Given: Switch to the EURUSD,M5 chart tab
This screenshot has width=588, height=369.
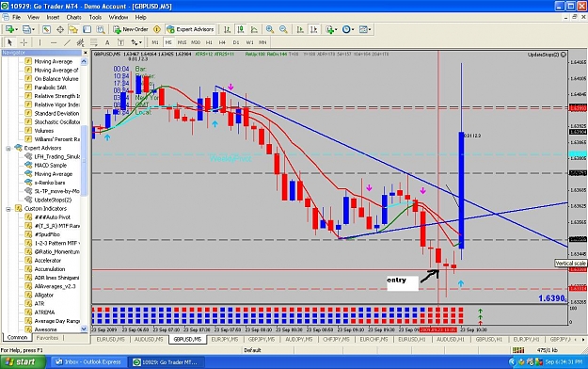Looking at the screenshot, I should click(111, 339).
